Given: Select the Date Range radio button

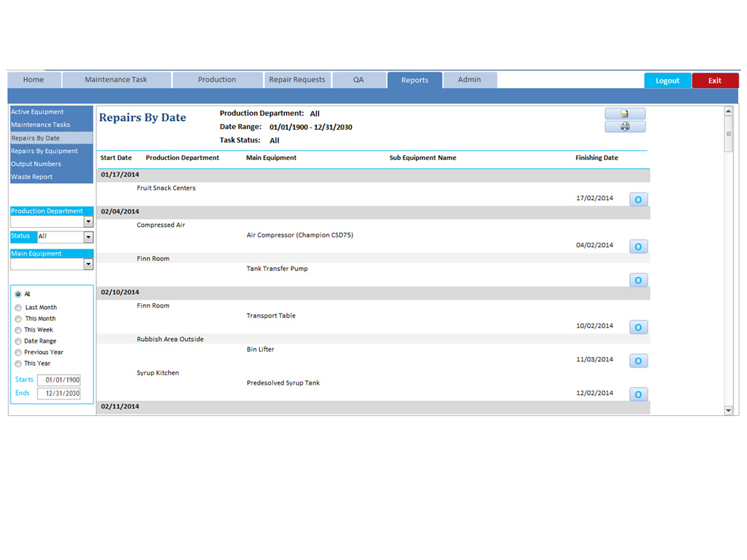Looking at the screenshot, I should (x=18, y=341).
